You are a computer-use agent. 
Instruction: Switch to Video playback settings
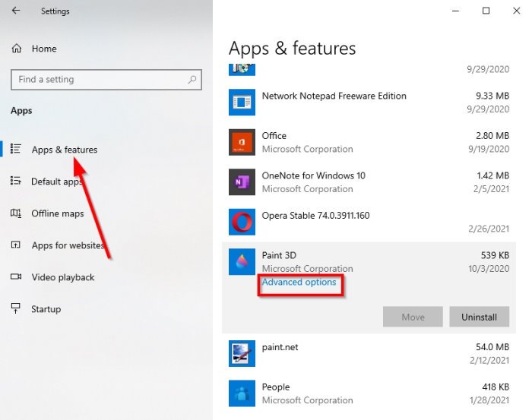[62, 277]
